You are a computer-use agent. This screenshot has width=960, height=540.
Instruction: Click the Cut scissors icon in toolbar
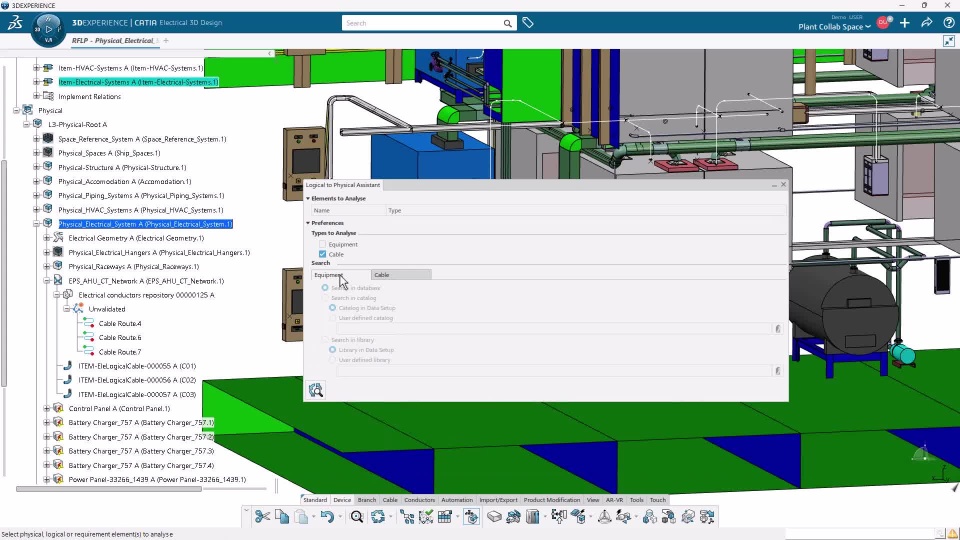point(262,517)
